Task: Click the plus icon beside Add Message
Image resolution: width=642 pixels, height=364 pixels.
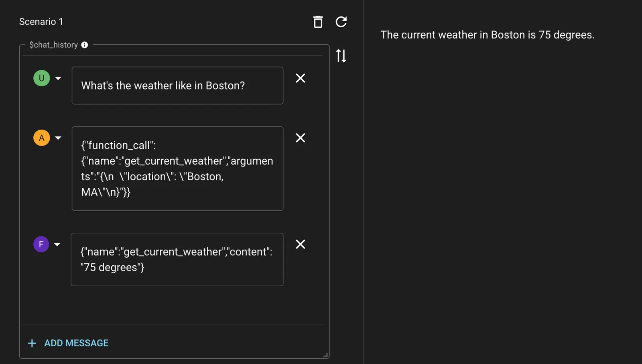Action: tap(32, 343)
